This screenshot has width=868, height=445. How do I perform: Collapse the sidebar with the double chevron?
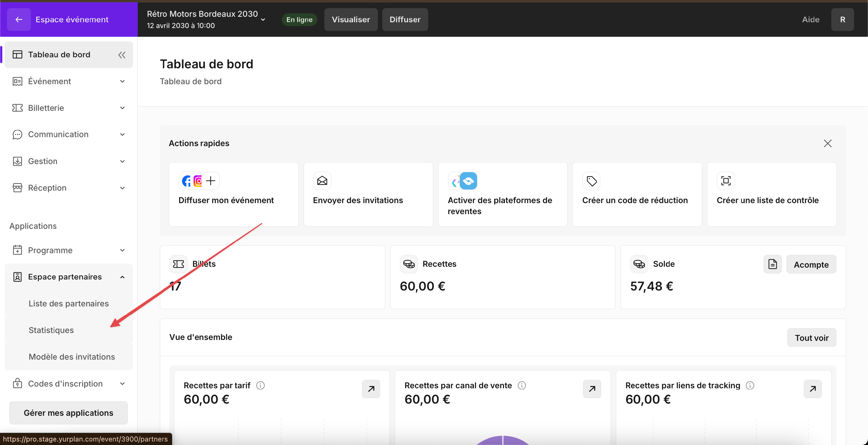[x=122, y=55]
